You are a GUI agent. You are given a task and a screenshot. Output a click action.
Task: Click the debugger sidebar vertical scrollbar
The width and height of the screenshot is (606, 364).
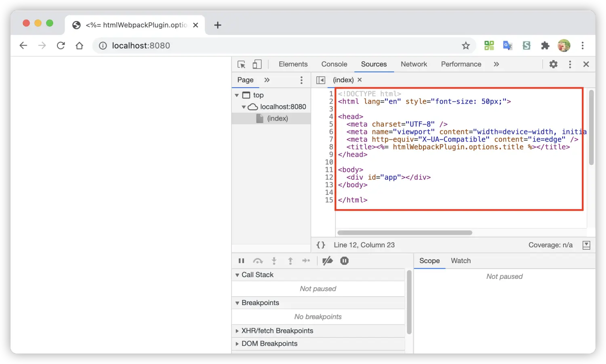pyautogui.click(x=409, y=302)
